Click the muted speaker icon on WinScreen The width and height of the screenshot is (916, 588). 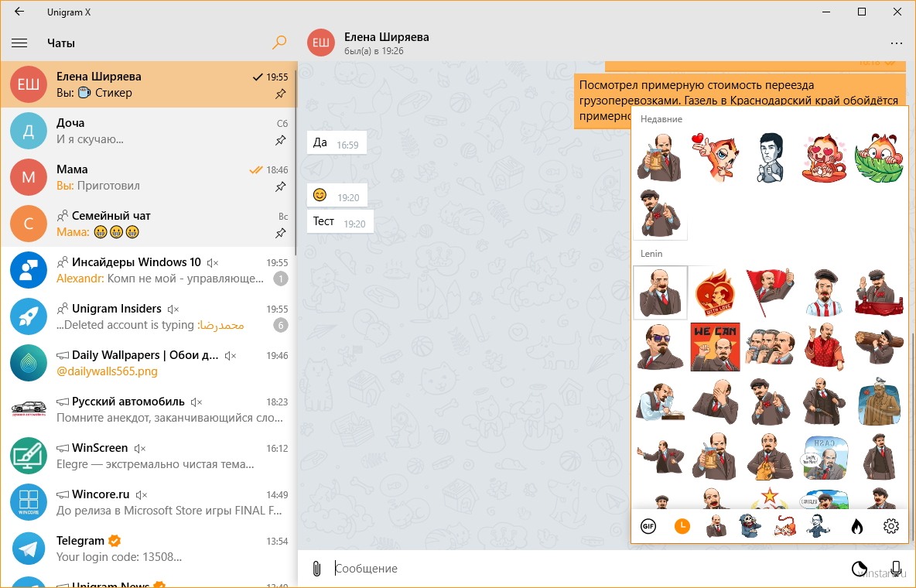click(139, 448)
